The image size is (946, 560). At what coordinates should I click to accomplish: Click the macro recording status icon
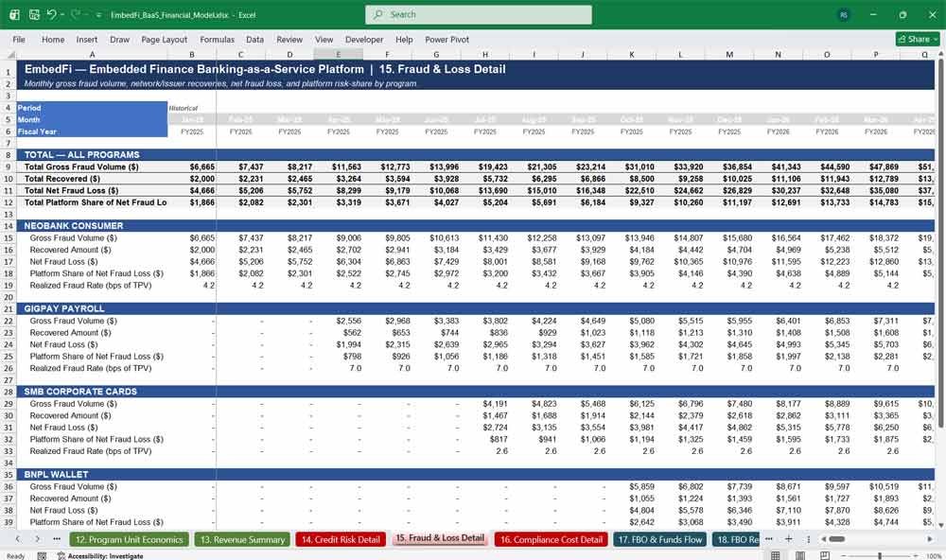click(42, 556)
